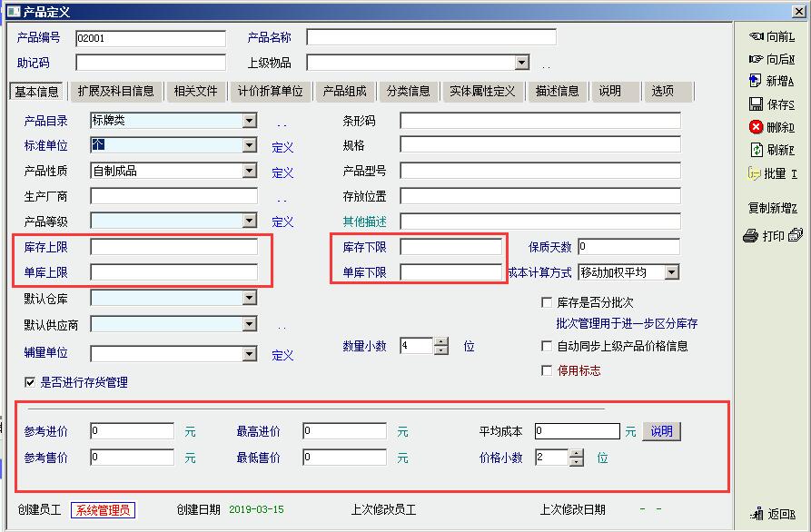Click the 批量 (batch) icon
Screen dimensions: 811x532
[754, 173]
